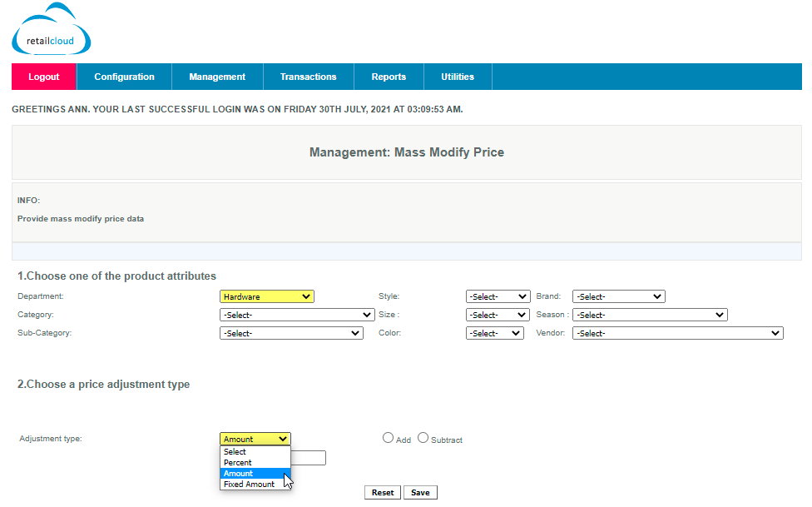Click the 'Vendor:' label

point(551,333)
